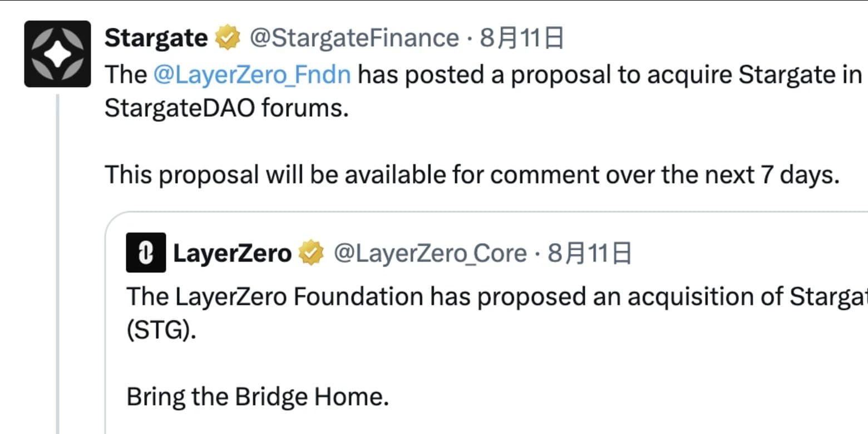Open quoted tweet via 'Bring the Bridge Home.'
This screenshot has height=434, width=868.
(258, 397)
